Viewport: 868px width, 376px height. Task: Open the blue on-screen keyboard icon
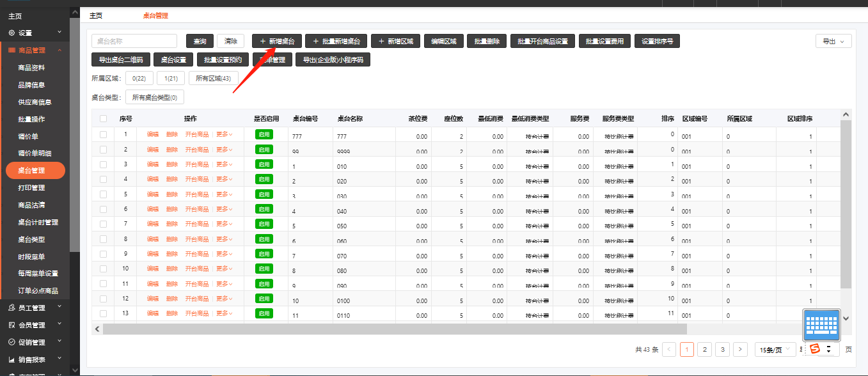coord(822,325)
